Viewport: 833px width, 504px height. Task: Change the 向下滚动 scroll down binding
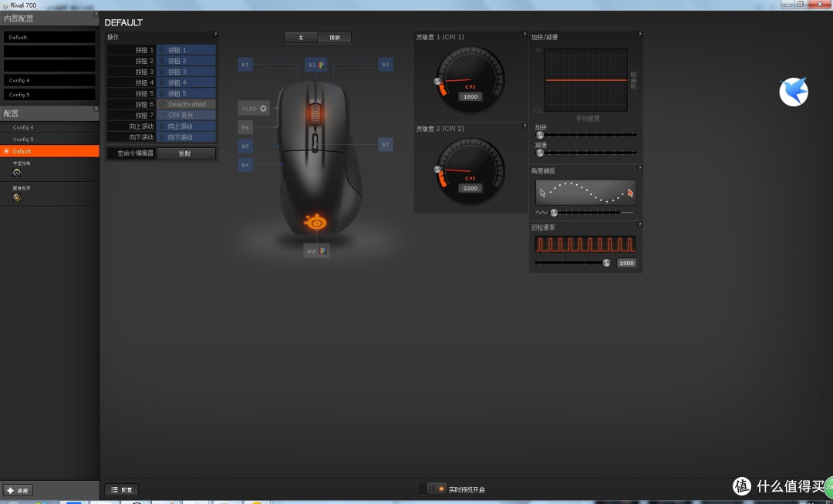tap(186, 137)
